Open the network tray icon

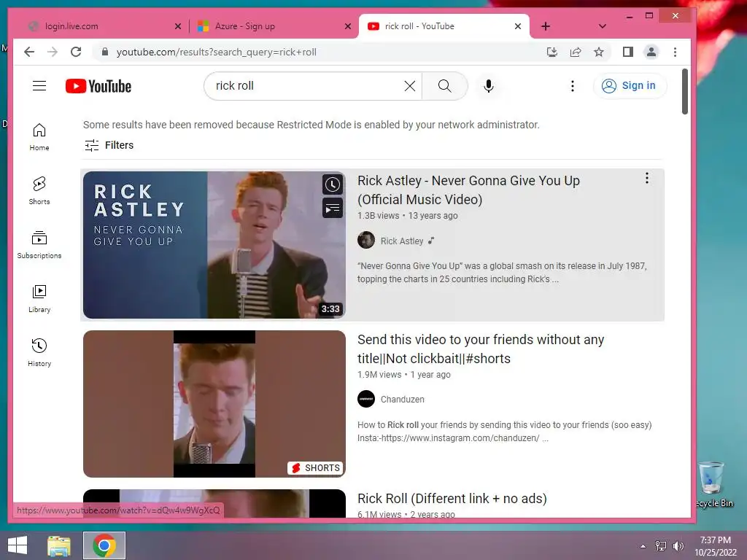661,546
